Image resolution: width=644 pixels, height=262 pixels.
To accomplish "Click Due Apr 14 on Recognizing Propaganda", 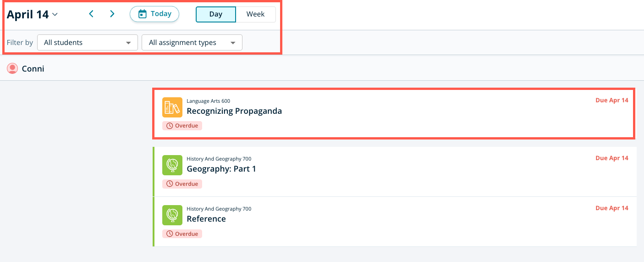I will click(x=611, y=100).
